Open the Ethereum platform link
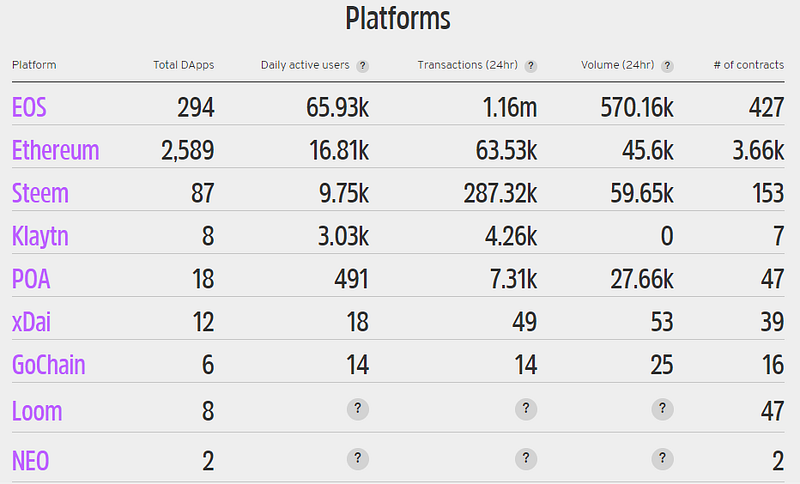 (x=55, y=150)
